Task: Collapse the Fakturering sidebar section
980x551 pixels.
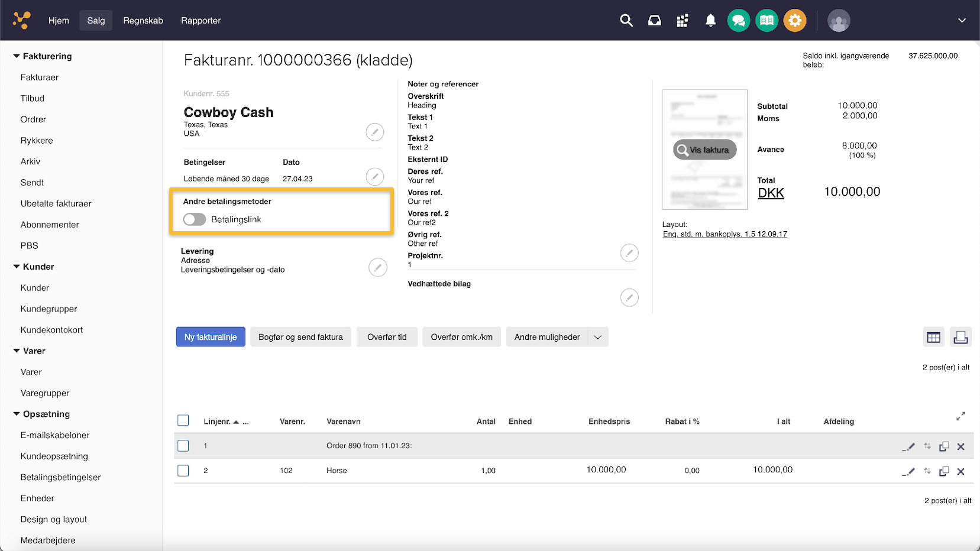Action: point(17,56)
